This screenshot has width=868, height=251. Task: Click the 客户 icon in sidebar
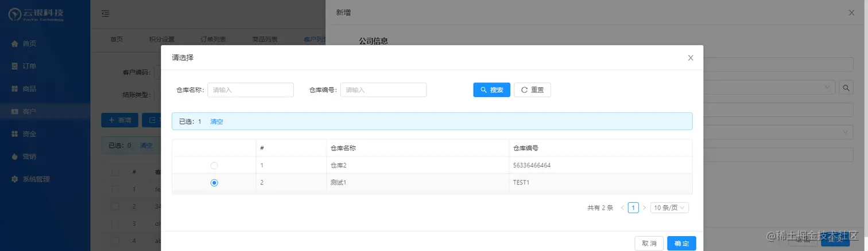[x=15, y=111]
